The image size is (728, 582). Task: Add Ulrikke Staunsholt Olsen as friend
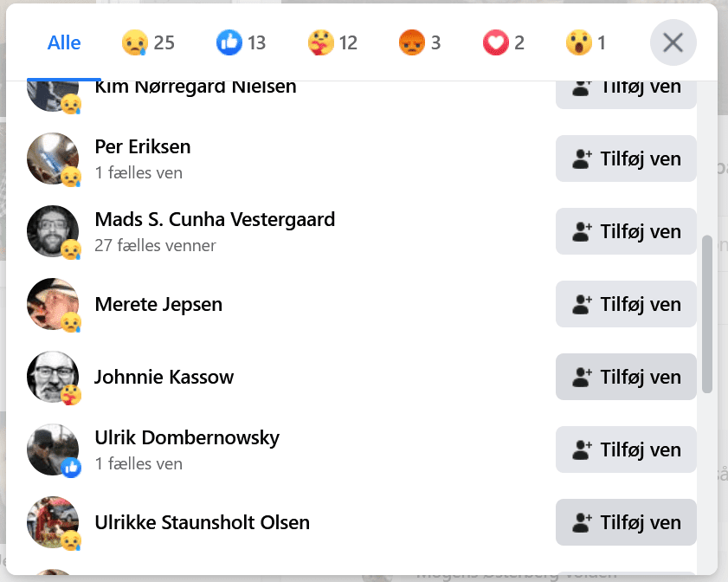point(626,522)
